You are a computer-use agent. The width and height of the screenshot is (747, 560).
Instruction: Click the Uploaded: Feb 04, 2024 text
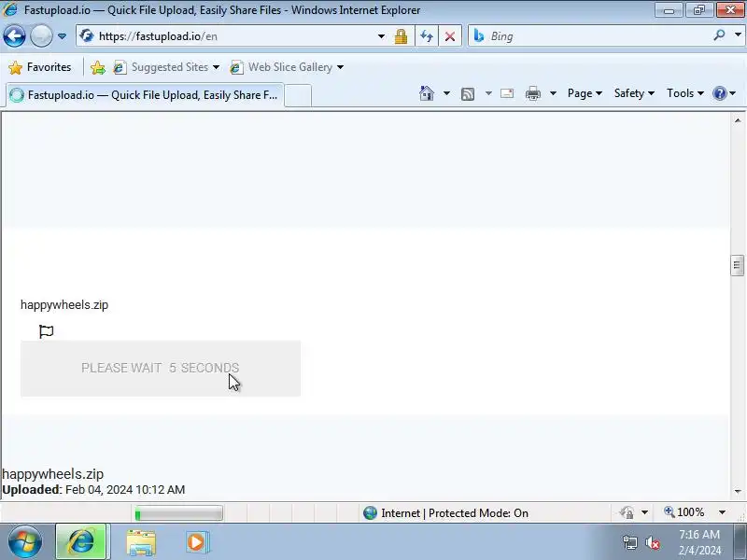pos(93,489)
